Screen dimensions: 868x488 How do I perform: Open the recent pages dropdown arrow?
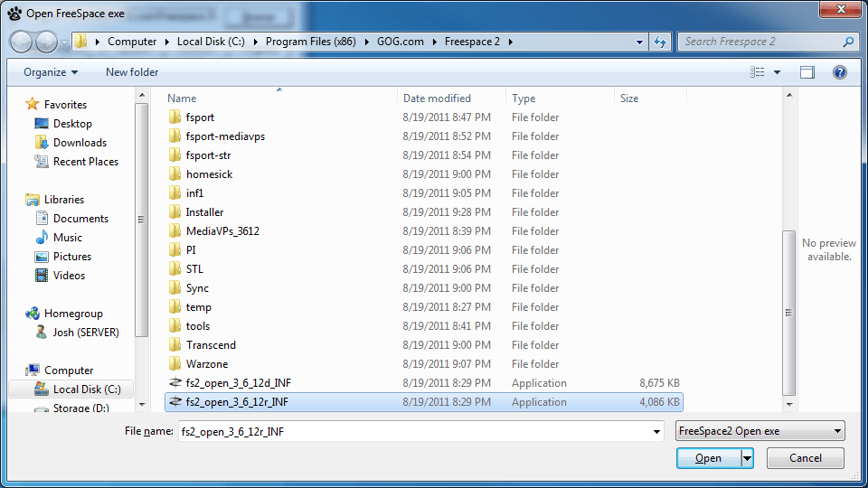click(x=65, y=42)
